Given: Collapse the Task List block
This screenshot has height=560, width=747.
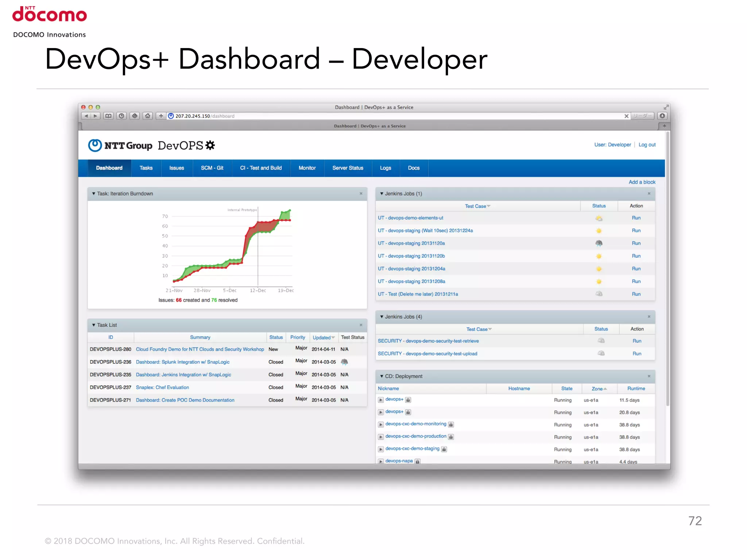Looking at the screenshot, I should click(94, 325).
